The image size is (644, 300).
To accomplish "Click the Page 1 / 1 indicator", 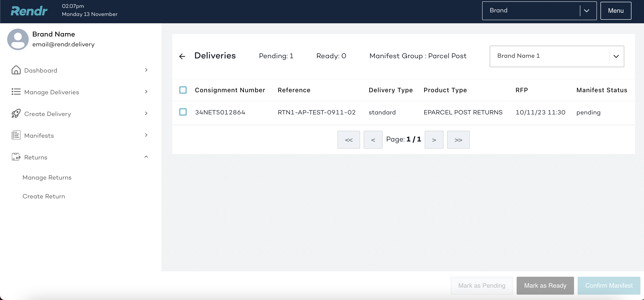I will [x=404, y=139].
